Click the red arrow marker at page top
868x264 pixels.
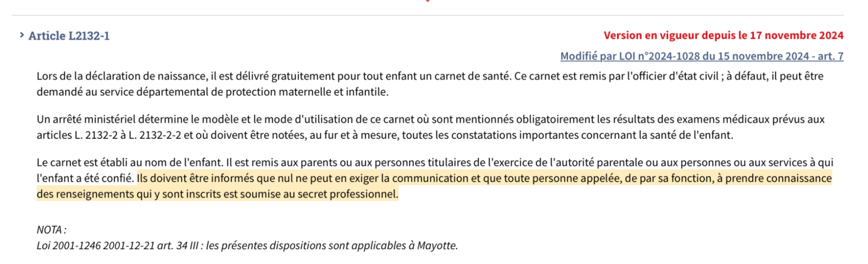coord(428,1)
